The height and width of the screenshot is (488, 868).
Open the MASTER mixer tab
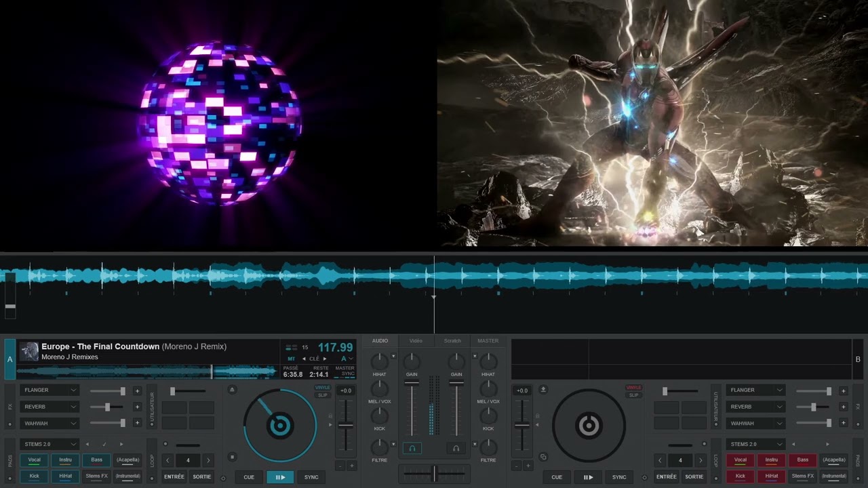(x=488, y=341)
